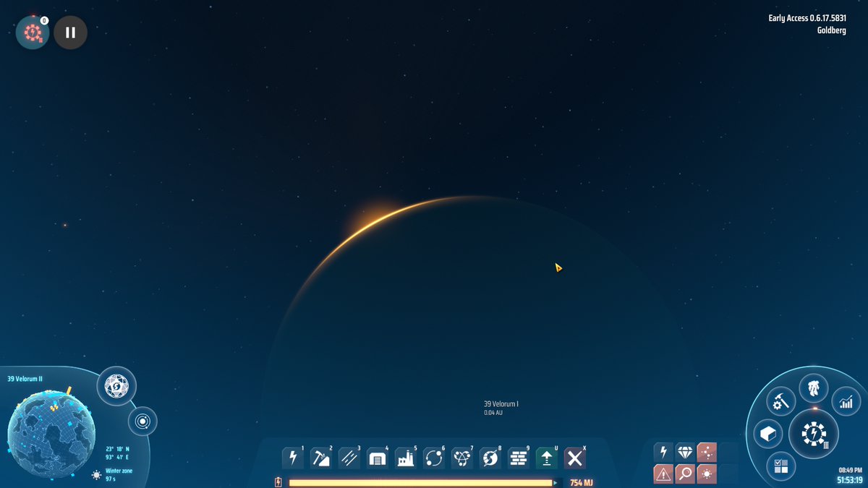Click the mecha energy battery icon
Screen dimensions: 868x488
coord(278,482)
